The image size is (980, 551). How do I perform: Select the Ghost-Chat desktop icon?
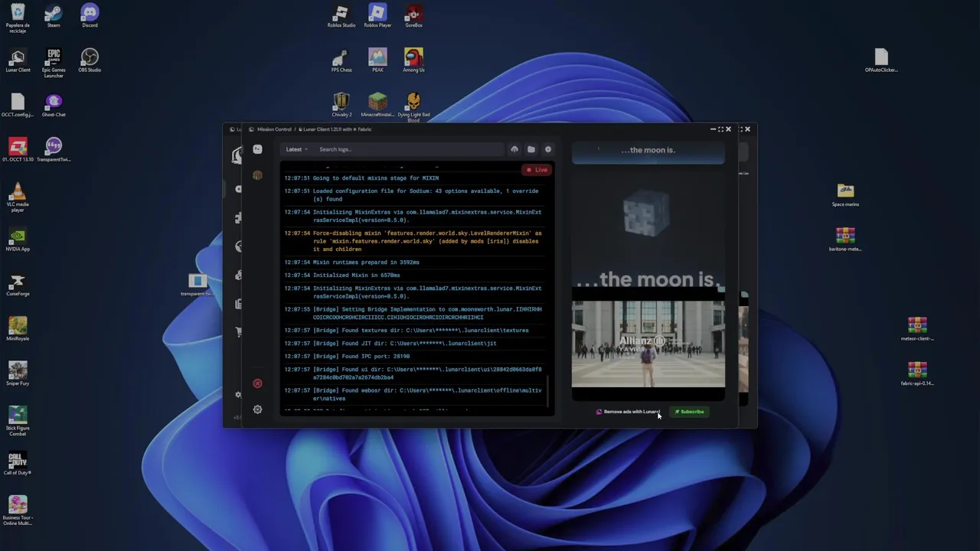(54, 106)
